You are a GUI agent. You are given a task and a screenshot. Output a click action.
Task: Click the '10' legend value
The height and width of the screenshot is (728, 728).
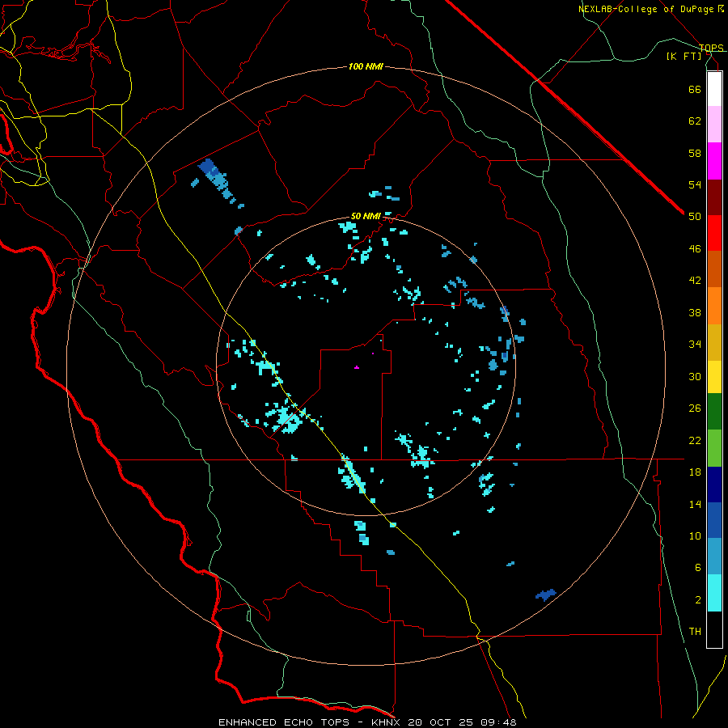point(695,536)
